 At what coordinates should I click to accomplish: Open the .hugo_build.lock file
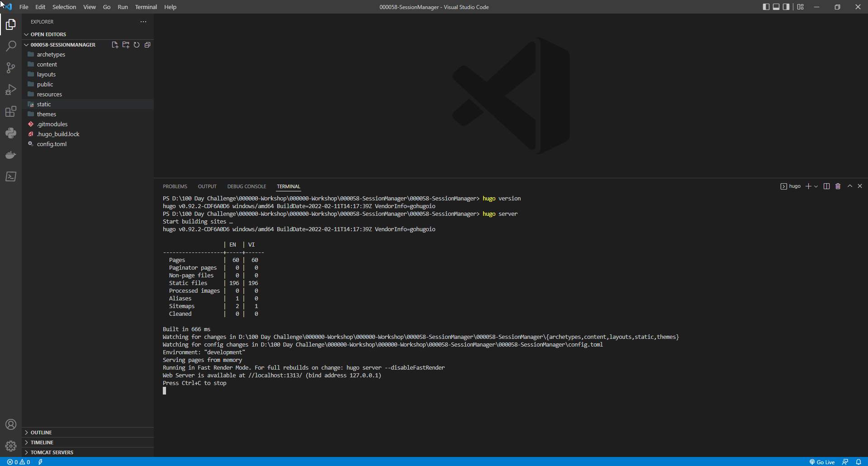(x=88, y=134)
